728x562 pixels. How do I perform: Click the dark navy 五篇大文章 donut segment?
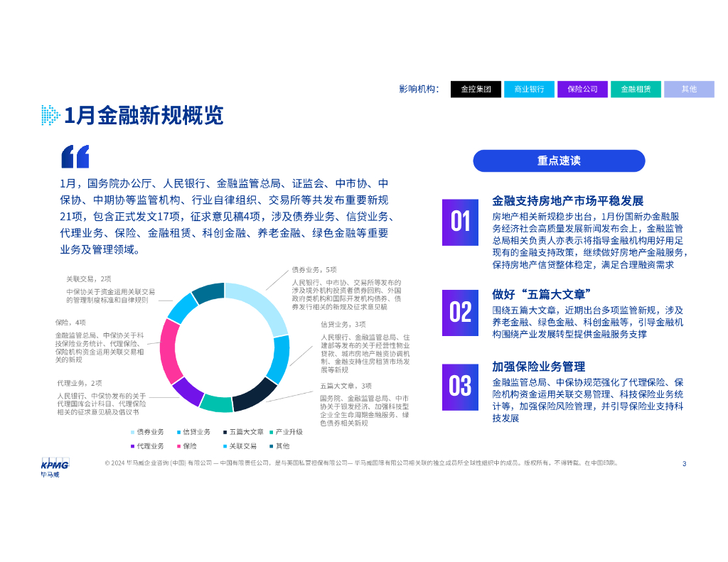[x=255, y=396]
